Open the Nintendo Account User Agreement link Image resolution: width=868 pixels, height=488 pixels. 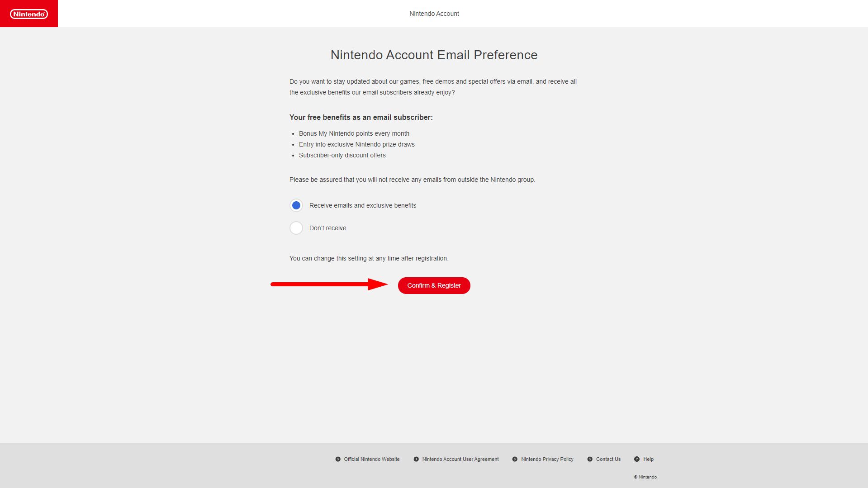point(460,459)
